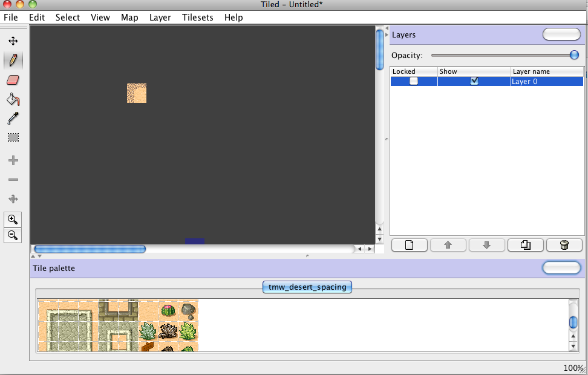The height and width of the screenshot is (375, 588).
Task: Select the gray rock tile in palette
Action: click(188, 310)
